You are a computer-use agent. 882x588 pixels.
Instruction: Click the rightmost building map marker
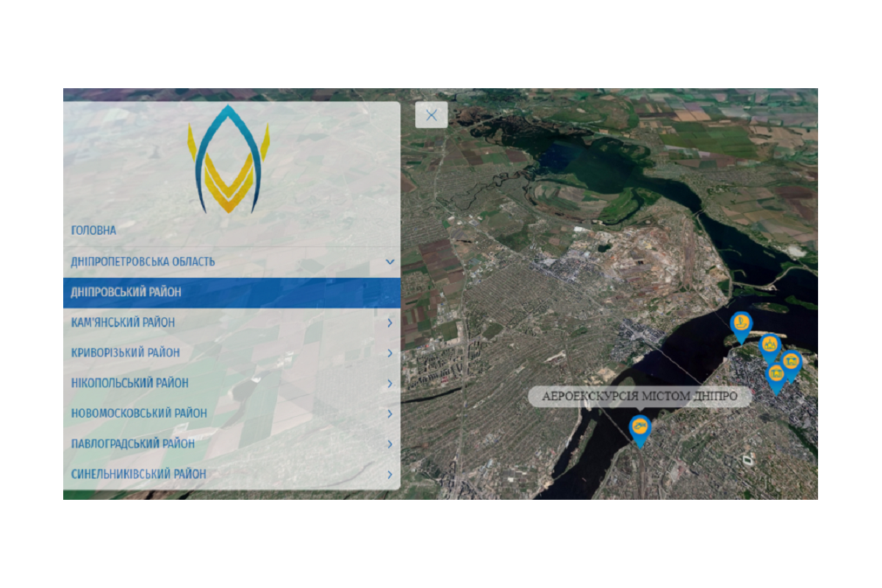pos(791,362)
